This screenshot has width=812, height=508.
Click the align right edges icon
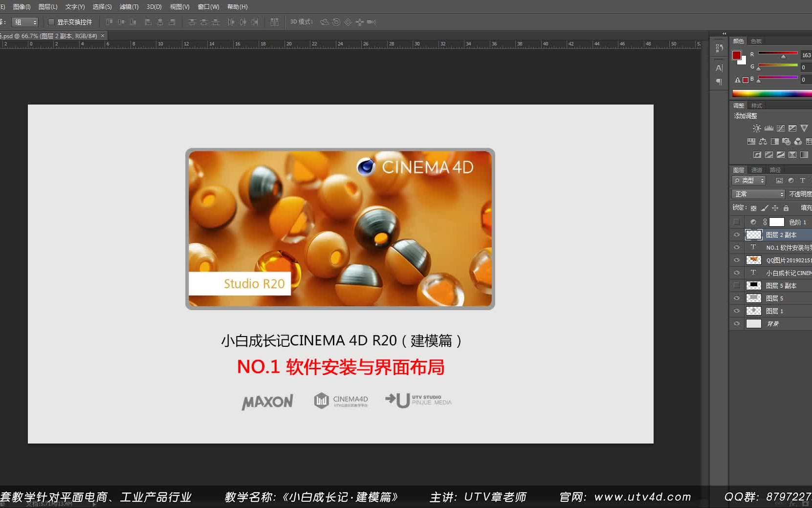click(x=172, y=22)
